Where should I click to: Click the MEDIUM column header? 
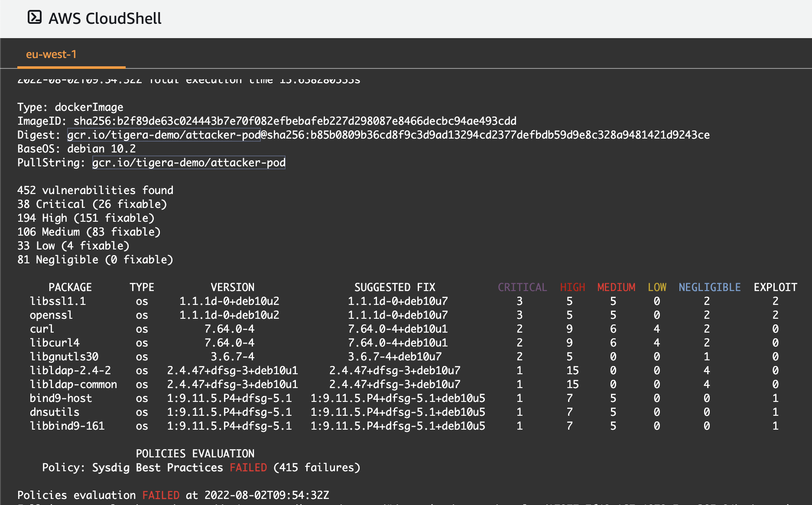coord(616,287)
